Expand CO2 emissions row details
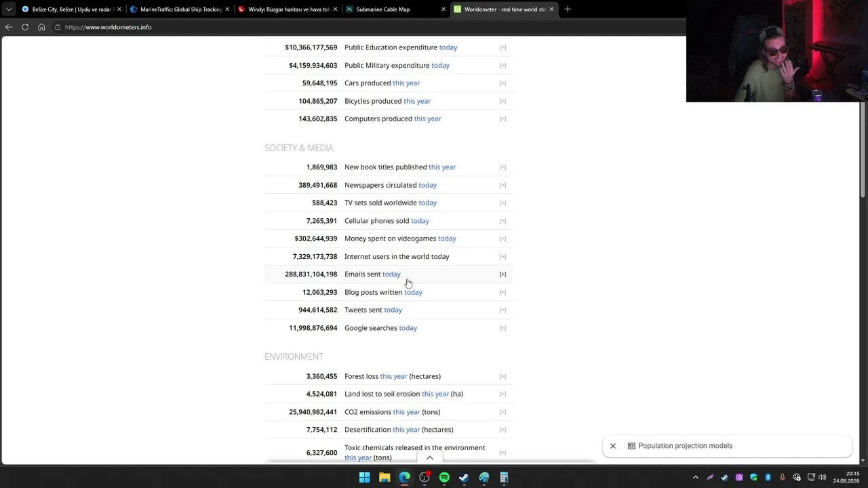Image resolution: width=868 pixels, height=488 pixels. [x=502, y=412]
